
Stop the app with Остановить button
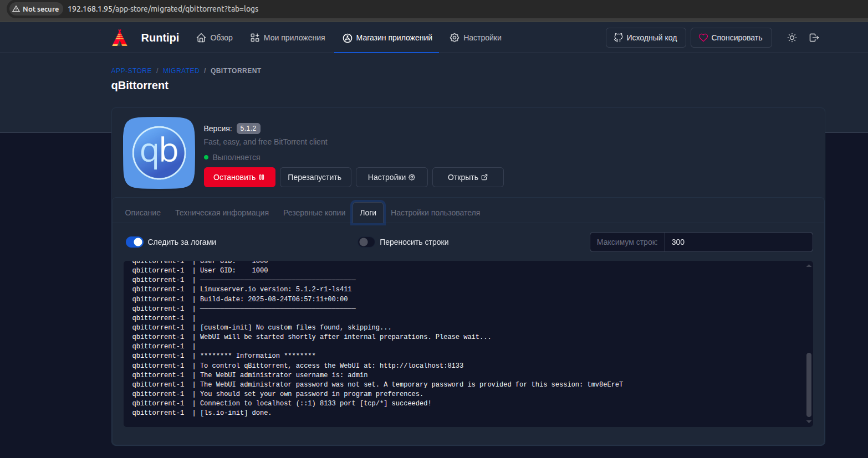[239, 177]
